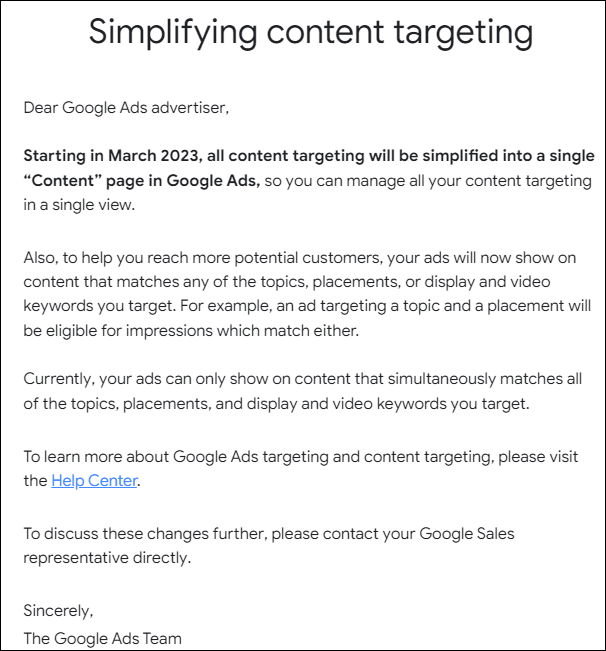Click the bold "“Content” page in Google Ads" phrase
This screenshot has height=651, width=606.
[142, 181]
